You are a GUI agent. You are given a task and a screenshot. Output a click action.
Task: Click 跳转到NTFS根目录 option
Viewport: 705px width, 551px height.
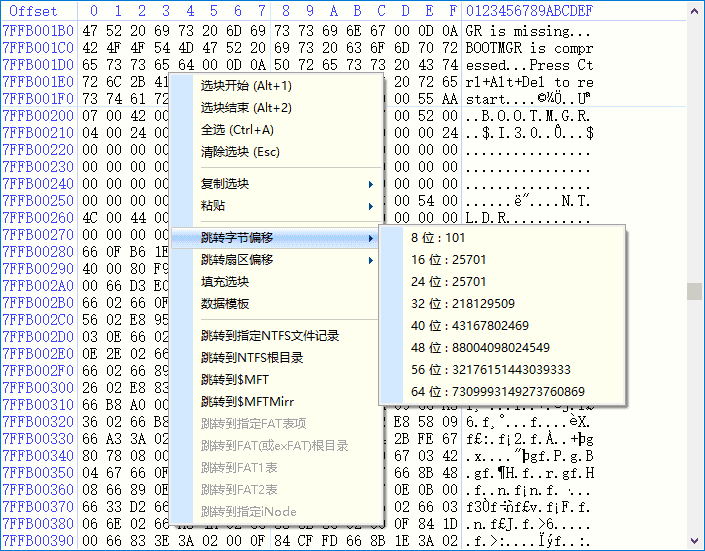pyautogui.click(x=252, y=358)
